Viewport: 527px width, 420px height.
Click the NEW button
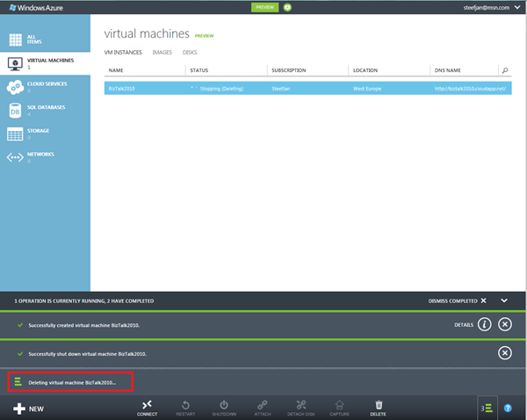(28, 409)
